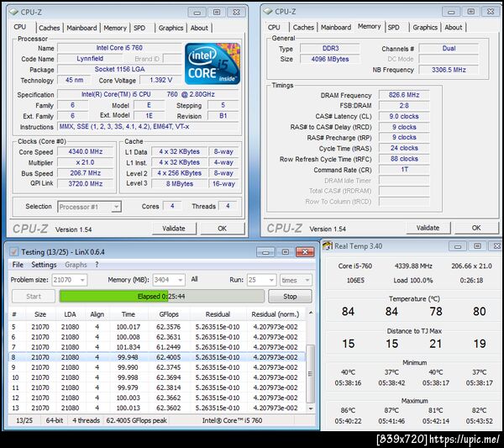Click the Time column header in LinX

[129, 314]
